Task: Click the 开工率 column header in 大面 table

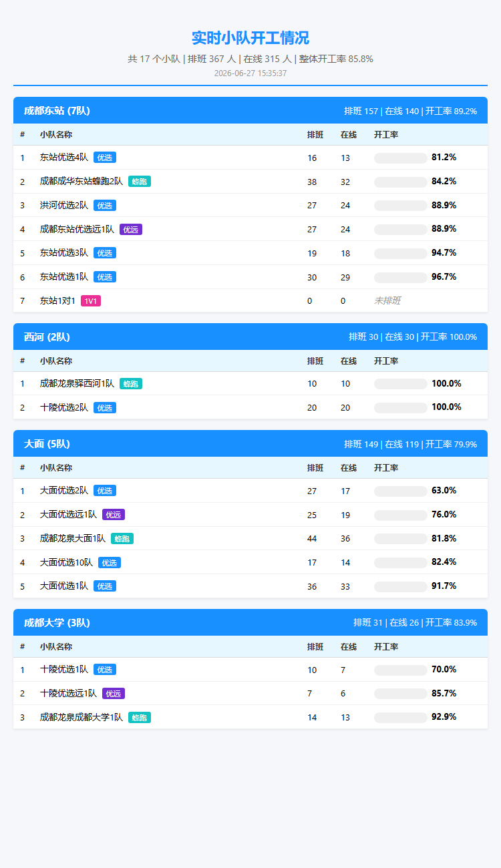Action: pyautogui.click(x=386, y=468)
